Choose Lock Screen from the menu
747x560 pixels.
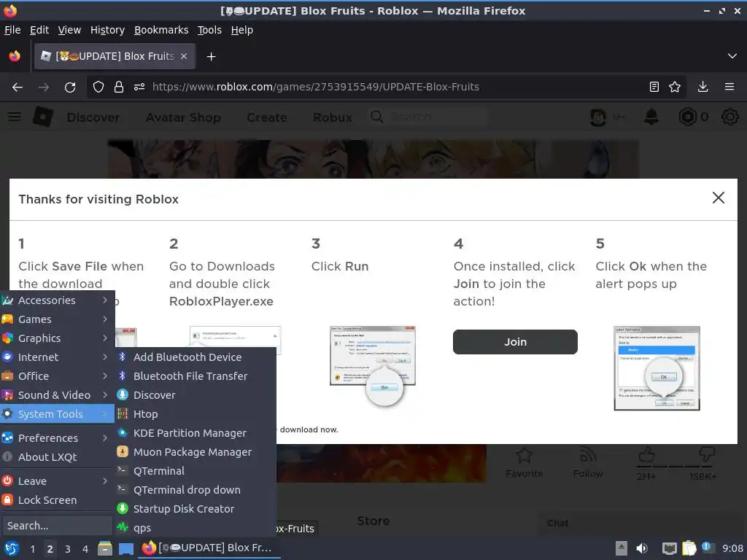point(57,500)
